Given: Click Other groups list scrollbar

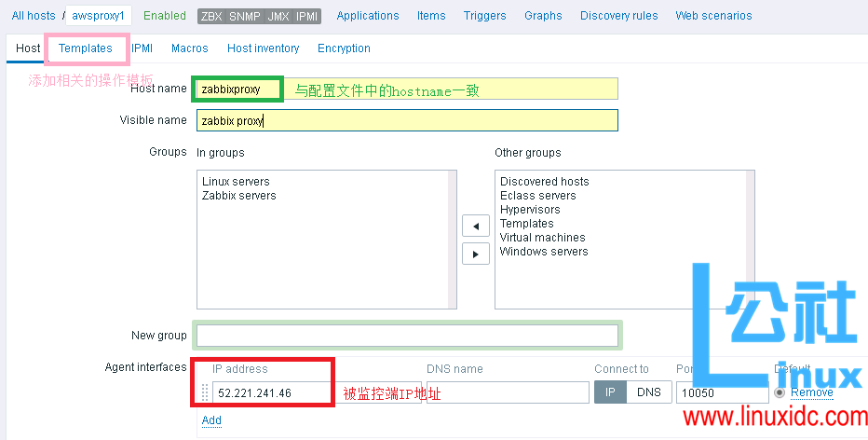Looking at the screenshot, I should click(750, 240).
